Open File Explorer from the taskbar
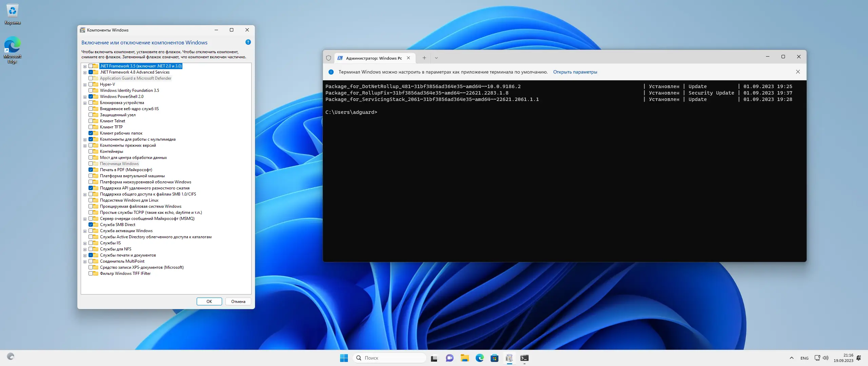This screenshot has height=366, width=868. (465, 358)
